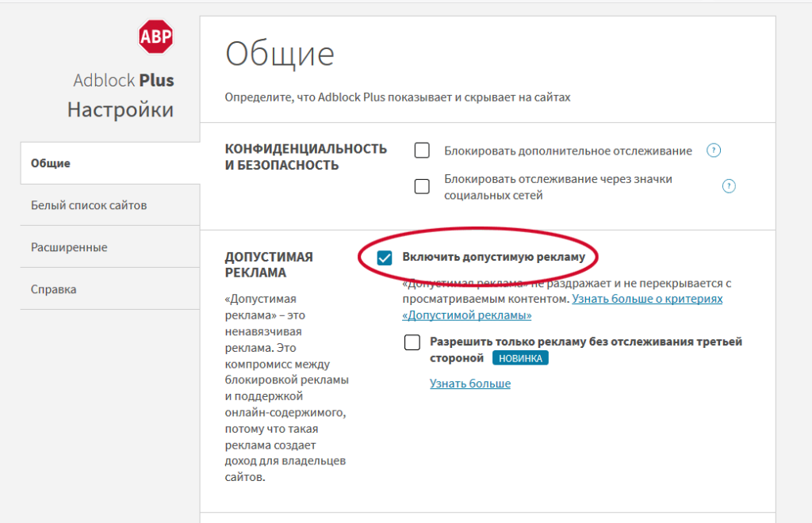Follow the Узнать больше о критериях link
The width and height of the screenshot is (812, 523).
click(647, 300)
